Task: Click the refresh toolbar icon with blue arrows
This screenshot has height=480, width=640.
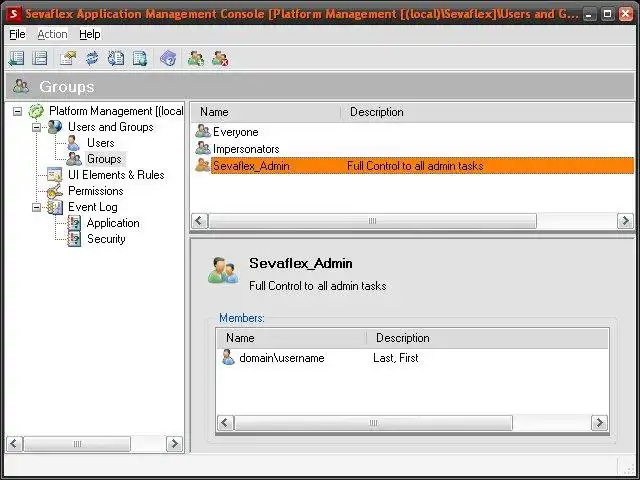Action: coord(92,58)
